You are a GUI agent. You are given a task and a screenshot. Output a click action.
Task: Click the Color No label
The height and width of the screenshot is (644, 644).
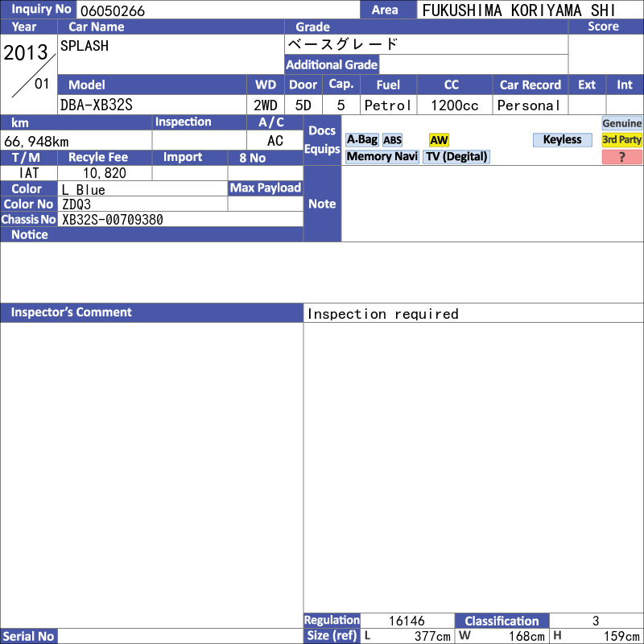(28, 204)
